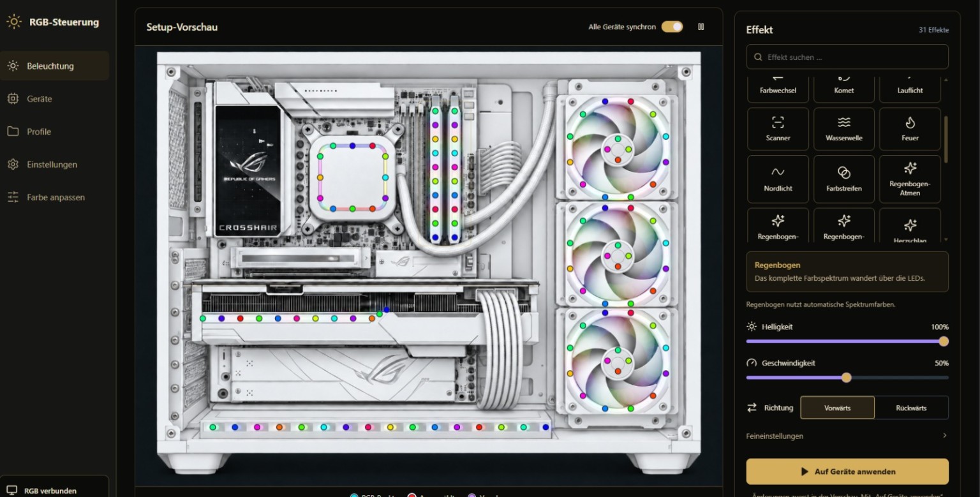Click the ROG Crosshair display in preview
980x497 pixels.
248,171
